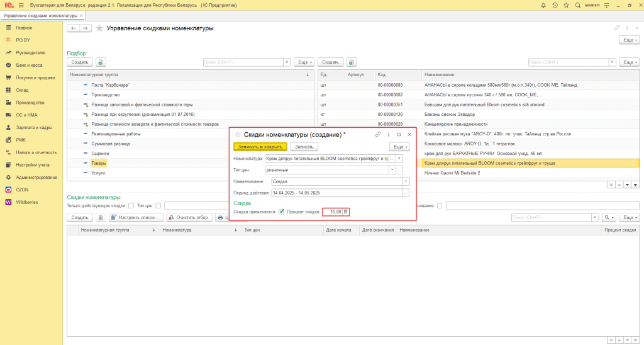The height and width of the screenshot is (345, 644).
Task: Open 'Склад' section in sidebar
Action: click(x=22, y=90)
